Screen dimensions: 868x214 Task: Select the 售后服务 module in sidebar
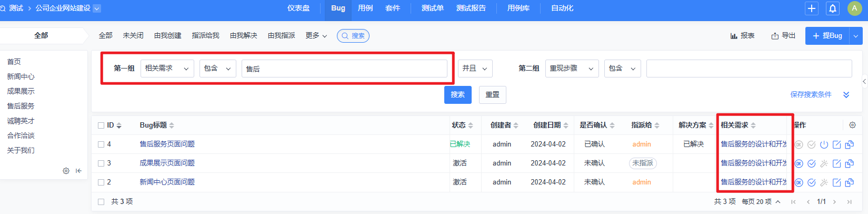click(x=21, y=106)
